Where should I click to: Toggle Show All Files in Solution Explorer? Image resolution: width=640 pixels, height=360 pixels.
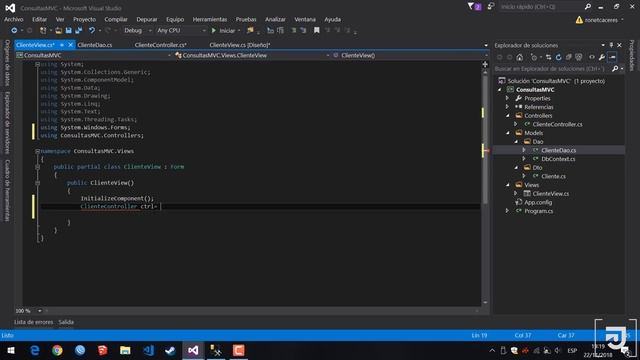coord(579,58)
